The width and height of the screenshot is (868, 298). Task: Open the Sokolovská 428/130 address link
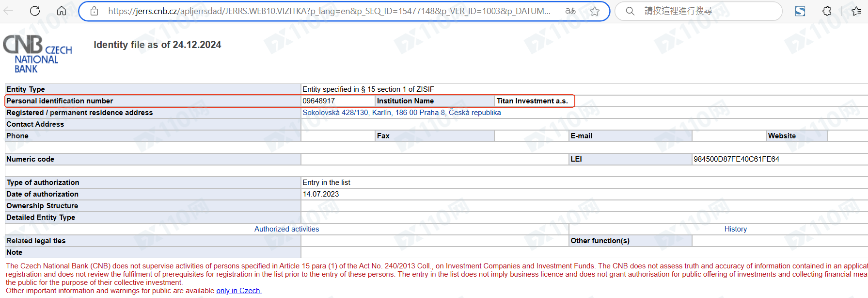[x=402, y=113]
